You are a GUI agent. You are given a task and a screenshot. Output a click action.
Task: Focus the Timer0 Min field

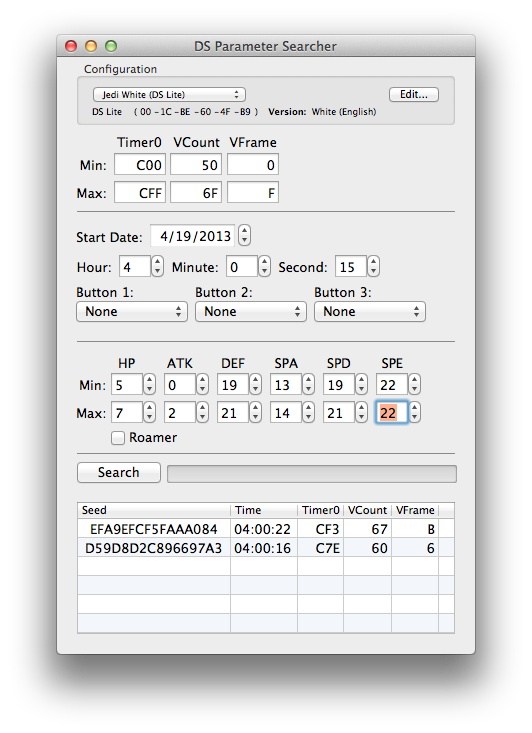pos(140,165)
